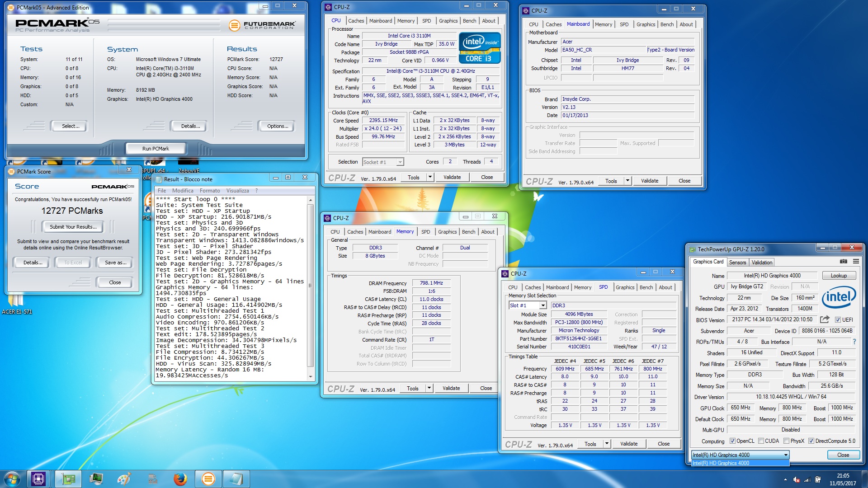Viewport: 868px width, 488px height.
Task: Click the GPU-Z screenshot camera icon
Action: coord(844,262)
